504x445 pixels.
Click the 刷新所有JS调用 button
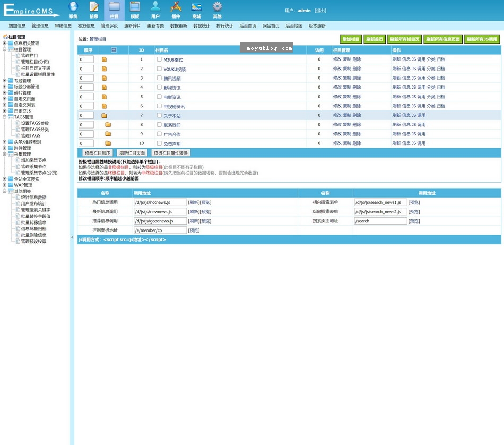(482, 39)
